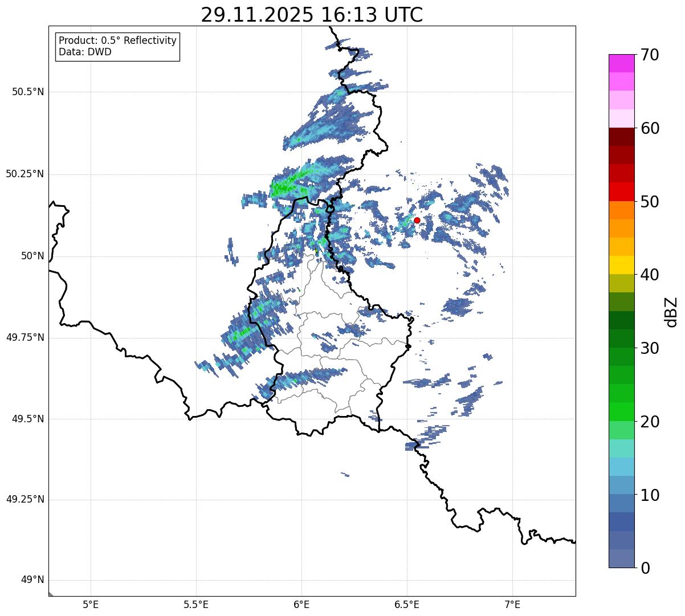
Task: Click the 60 tick on colorbar
Action: (650, 128)
